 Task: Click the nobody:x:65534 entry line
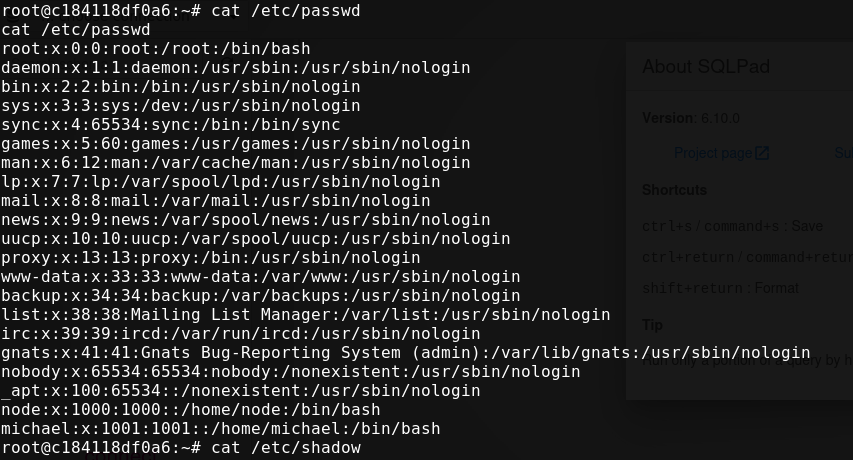click(290, 371)
